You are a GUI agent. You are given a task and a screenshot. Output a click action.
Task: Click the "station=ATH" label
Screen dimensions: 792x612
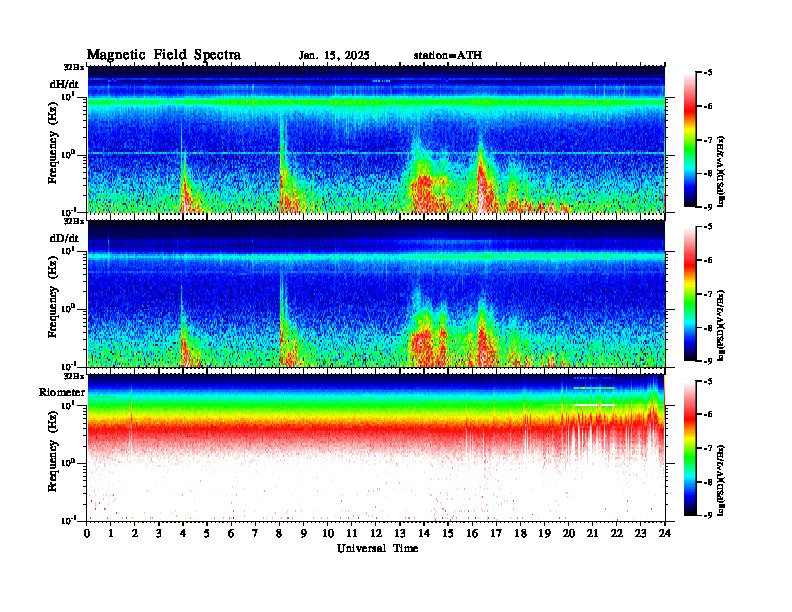pyautogui.click(x=448, y=56)
